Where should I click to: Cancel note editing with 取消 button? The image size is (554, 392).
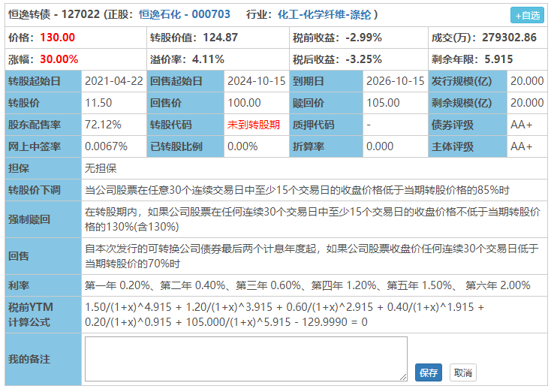click(x=462, y=372)
